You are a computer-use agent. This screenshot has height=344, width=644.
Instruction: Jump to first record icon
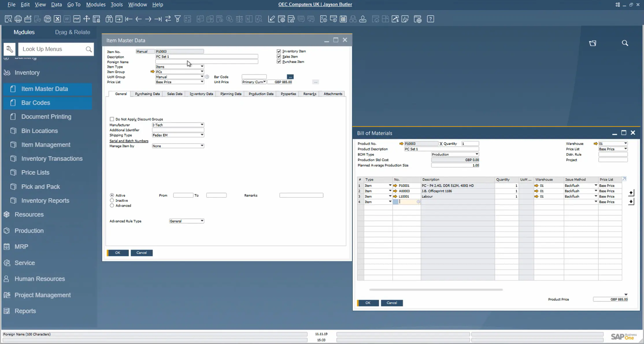coord(129,19)
